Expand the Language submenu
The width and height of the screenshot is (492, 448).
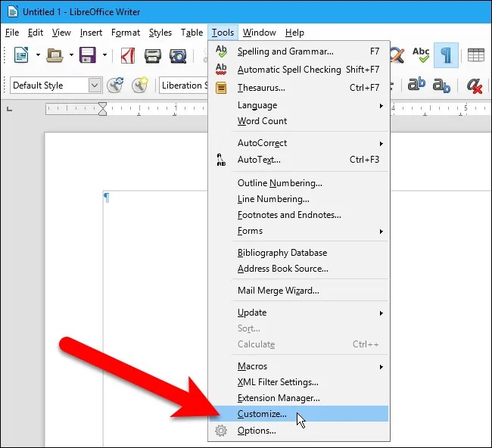(299, 105)
